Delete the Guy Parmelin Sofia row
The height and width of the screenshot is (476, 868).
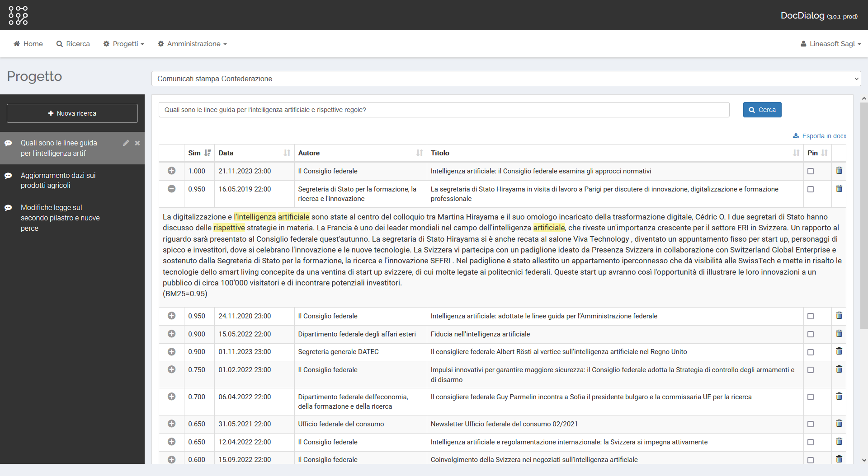[839, 397]
